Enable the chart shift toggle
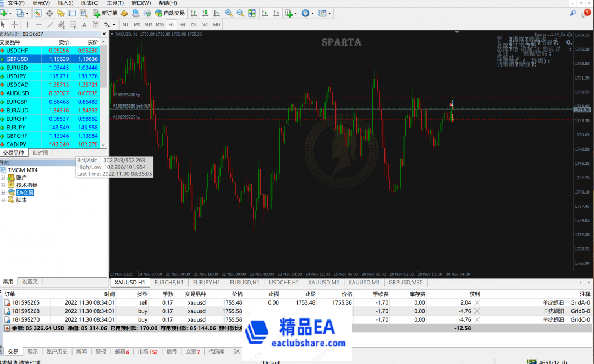 (x=277, y=13)
